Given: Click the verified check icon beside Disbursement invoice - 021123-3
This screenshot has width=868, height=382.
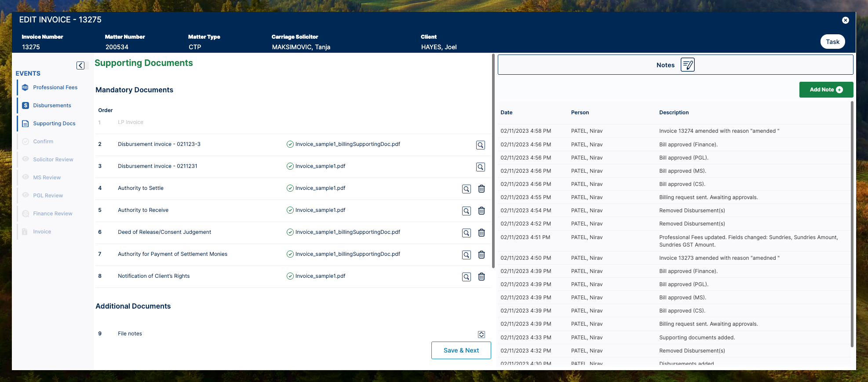Looking at the screenshot, I should click(290, 144).
